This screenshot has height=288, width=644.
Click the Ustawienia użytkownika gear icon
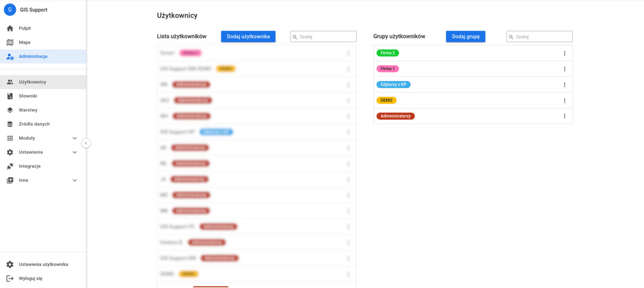click(x=10, y=265)
